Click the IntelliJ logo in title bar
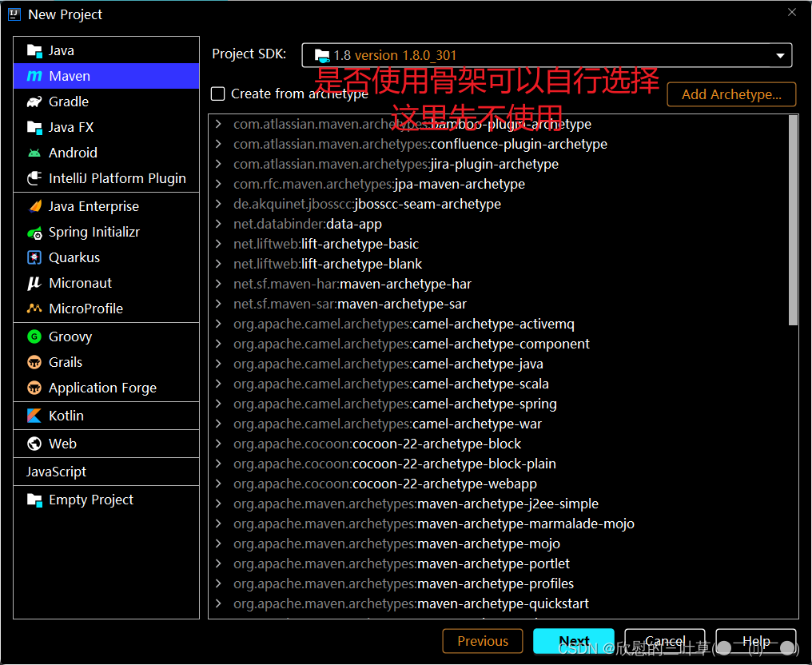The height and width of the screenshot is (665, 812). click(14, 14)
